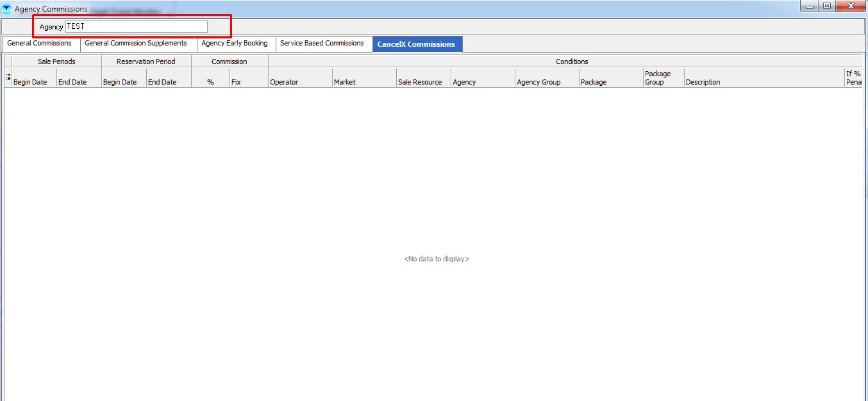Go to the Service Based Commissions tab
Viewport: 868px width, 401px height.
click(x=322, y=44)
